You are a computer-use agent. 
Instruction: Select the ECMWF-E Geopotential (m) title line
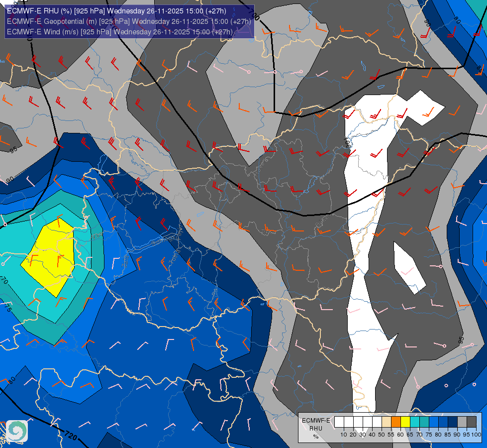pyautogui.click(x=129, y=21)
